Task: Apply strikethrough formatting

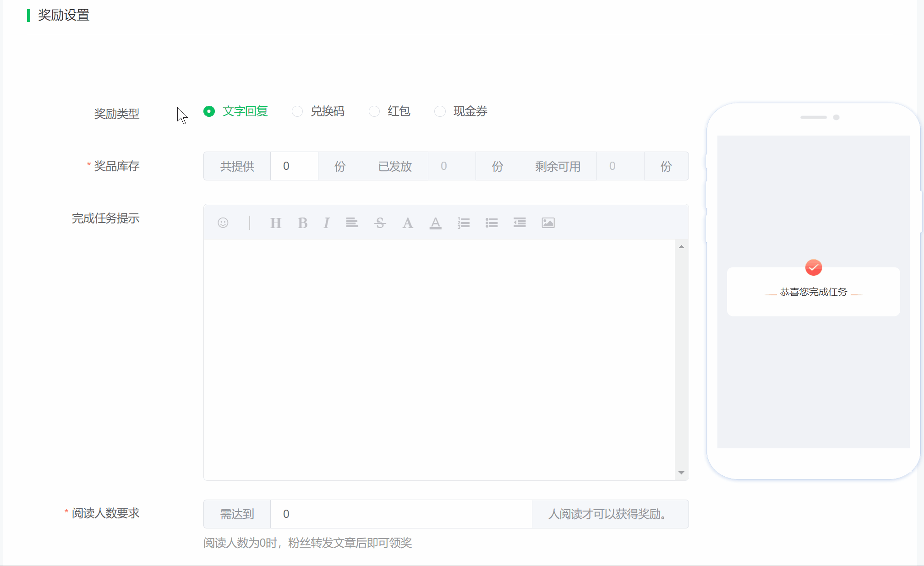Action: coord(380,223)
